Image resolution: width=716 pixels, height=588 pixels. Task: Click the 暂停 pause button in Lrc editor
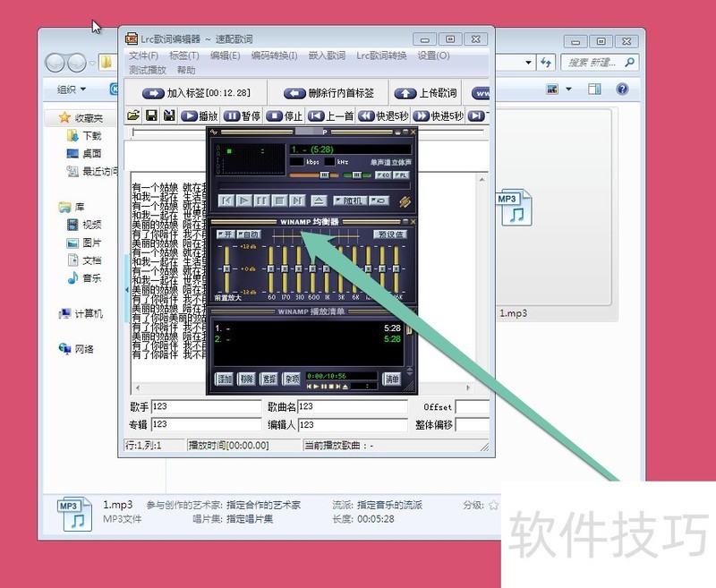click(242, 116)
